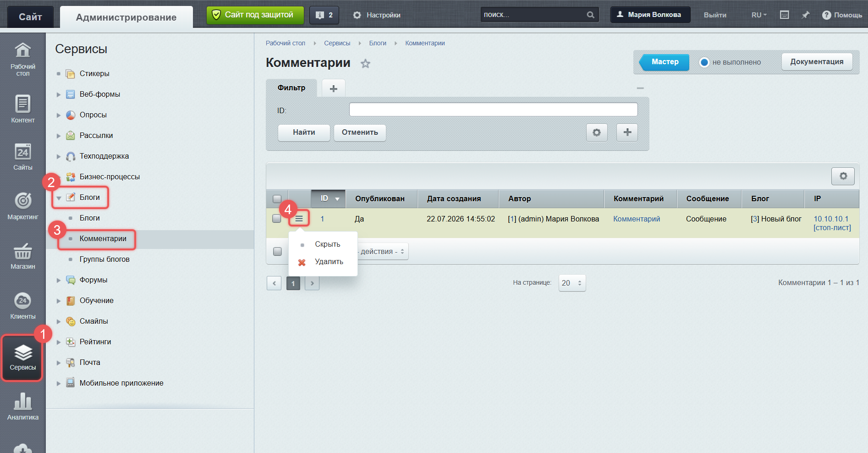Open the RU language dropdown

pyautogui.click(x=759, y=15)
